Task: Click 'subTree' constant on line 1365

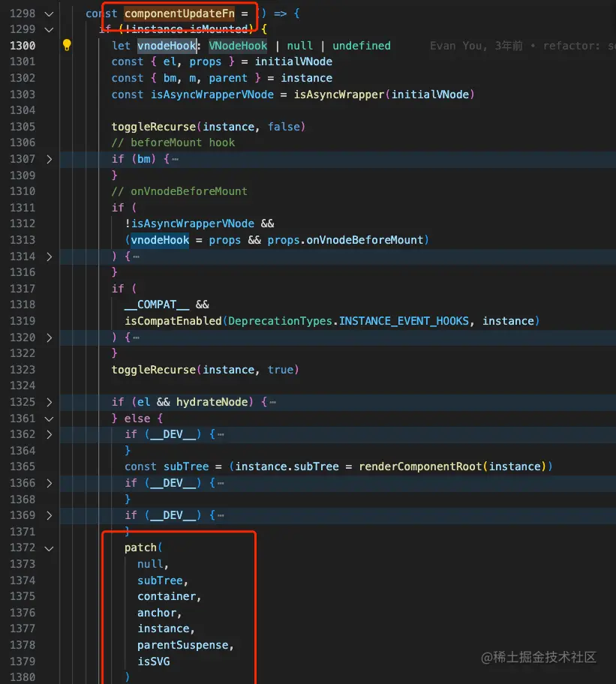Action: point(186,466)
